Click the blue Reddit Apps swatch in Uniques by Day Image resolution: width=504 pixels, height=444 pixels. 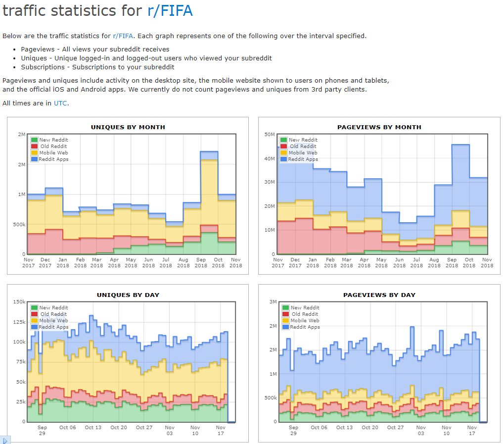click(x=35, y=327)
